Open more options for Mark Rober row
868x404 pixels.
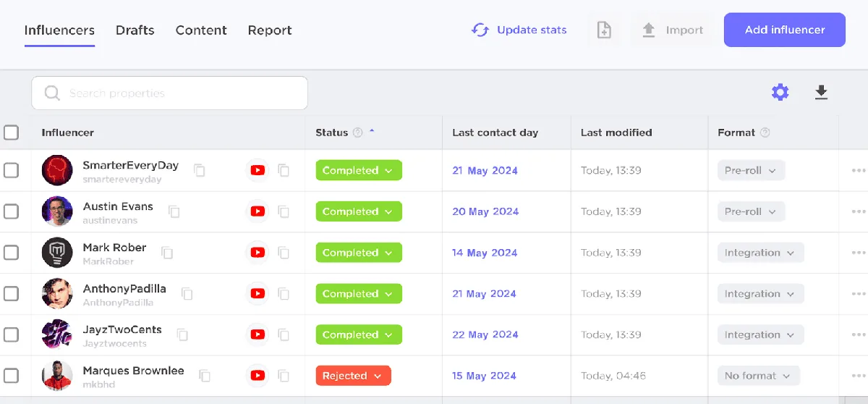(859, 253)
